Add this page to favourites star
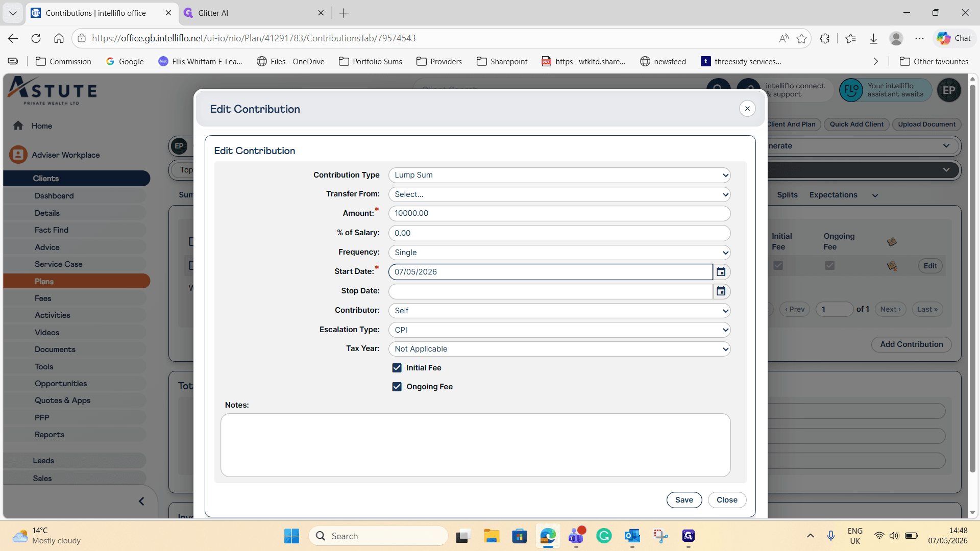Screen dimensions: 980x551 click(x=801, y=38)
